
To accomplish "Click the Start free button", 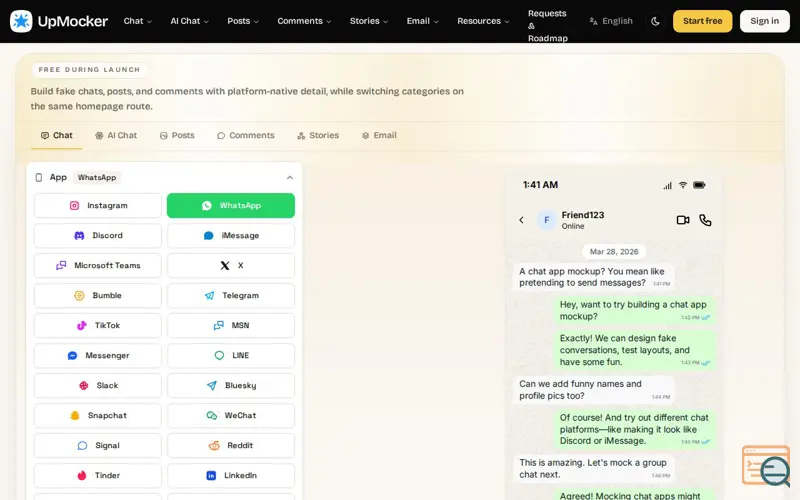I will coord(703,21).
